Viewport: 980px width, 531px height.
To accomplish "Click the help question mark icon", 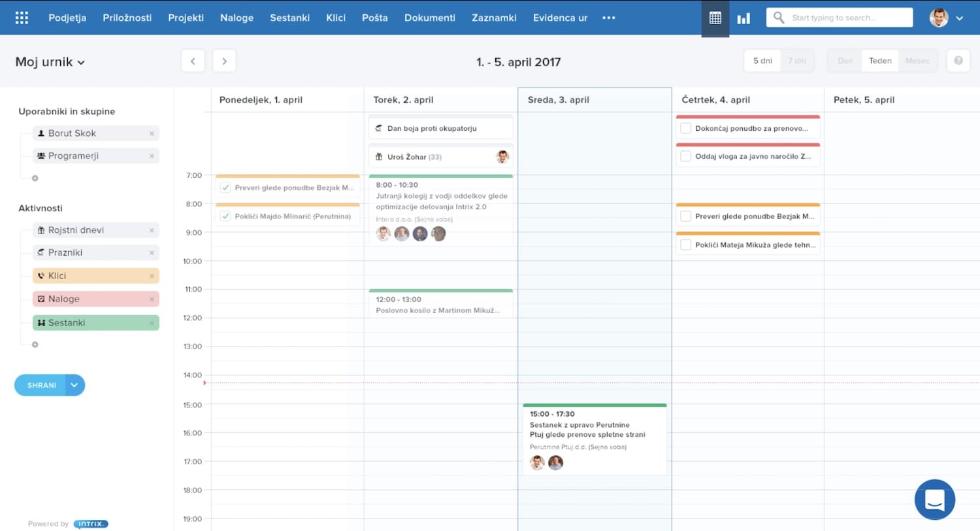I will [958, 61].
